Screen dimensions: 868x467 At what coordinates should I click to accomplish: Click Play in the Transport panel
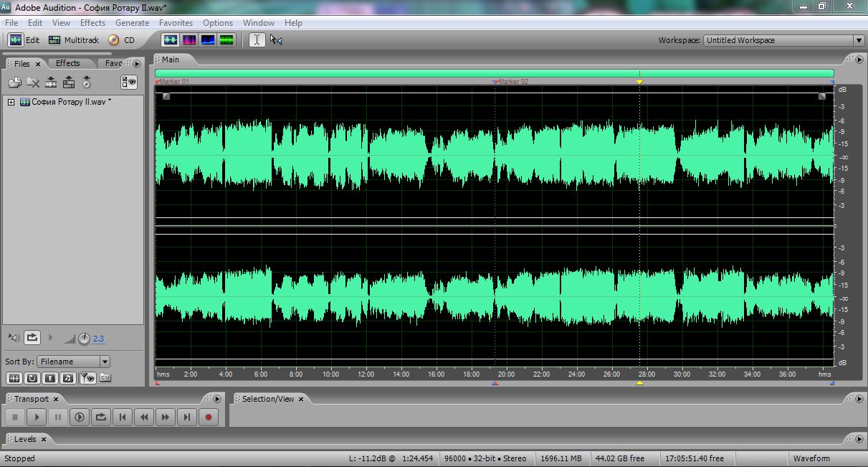click(x=36, y=417)
